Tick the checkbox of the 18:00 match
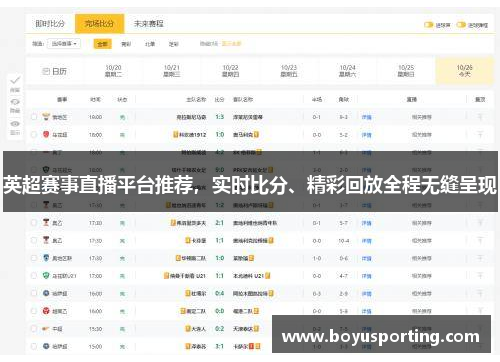The image size is (500, 362). point(34,135)
